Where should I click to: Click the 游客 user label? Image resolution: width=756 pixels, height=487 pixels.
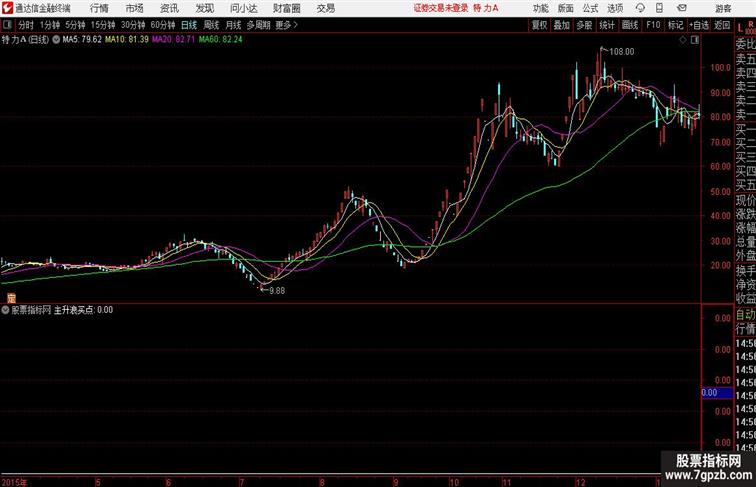pos(723,8)
